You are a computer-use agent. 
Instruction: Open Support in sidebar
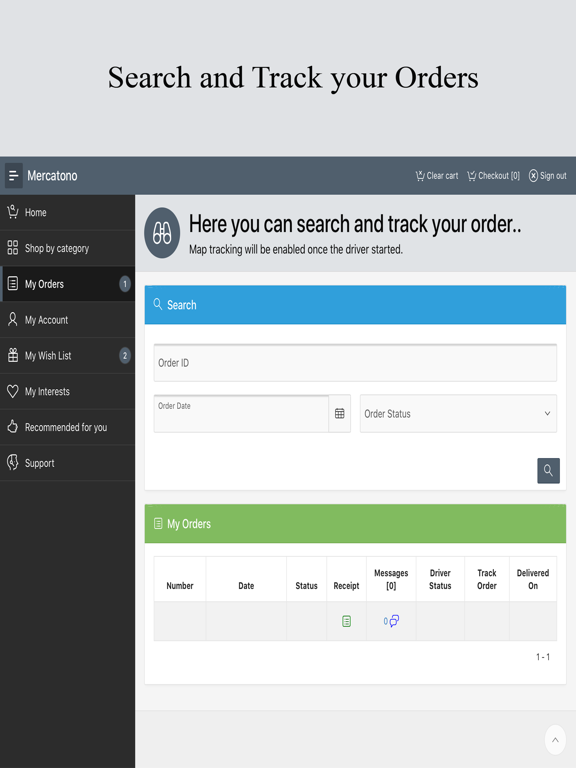coord(68,463)
